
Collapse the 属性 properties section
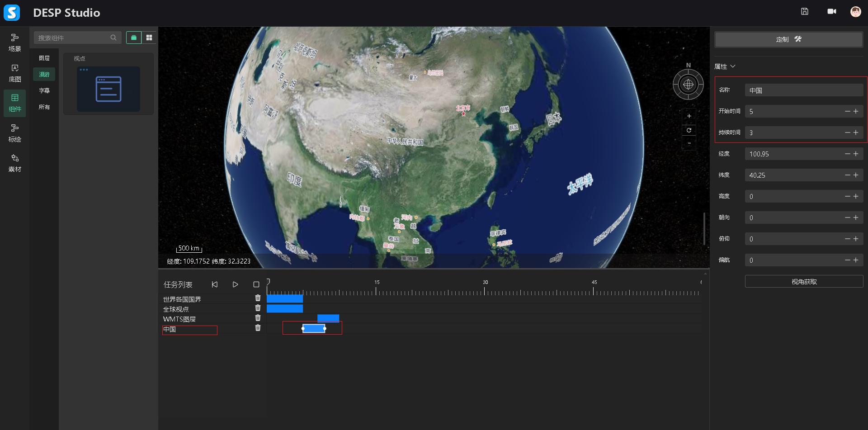pos(733,66)
